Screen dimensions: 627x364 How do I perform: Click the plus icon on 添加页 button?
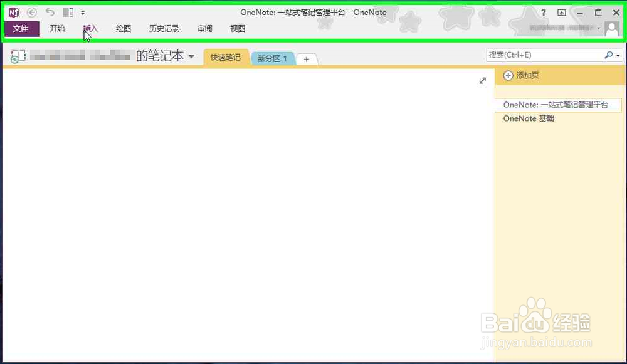[x=508, y=75]
